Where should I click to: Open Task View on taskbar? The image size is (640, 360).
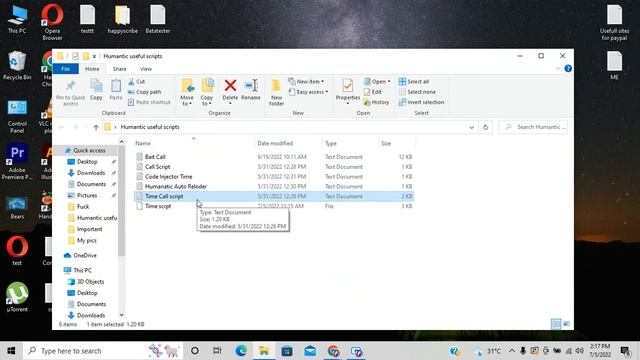pos(217,351)
